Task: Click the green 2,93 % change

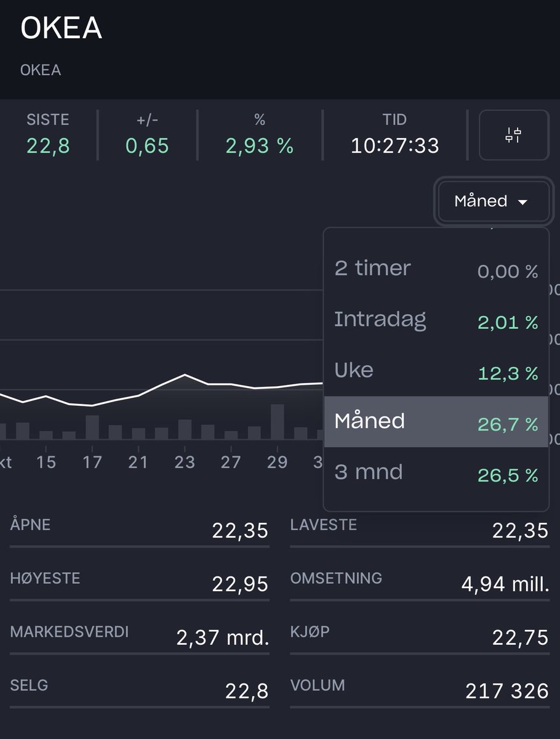Action: point(258,147)
